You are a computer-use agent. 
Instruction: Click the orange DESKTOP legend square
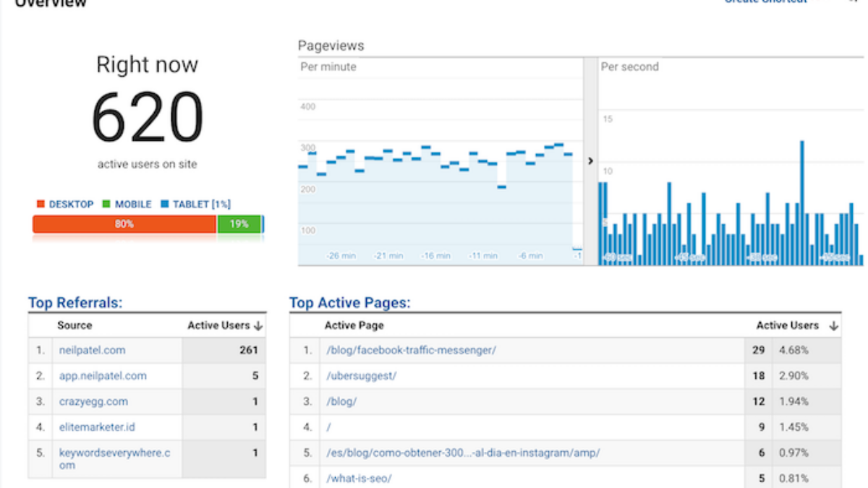pos(41,205)
